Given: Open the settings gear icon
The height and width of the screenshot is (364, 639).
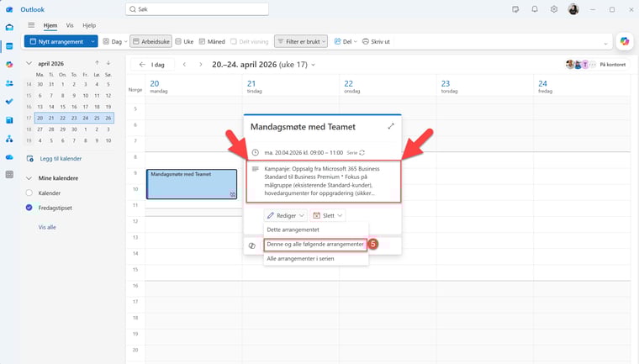Looking at the screenshot, I should click(554, 9).
